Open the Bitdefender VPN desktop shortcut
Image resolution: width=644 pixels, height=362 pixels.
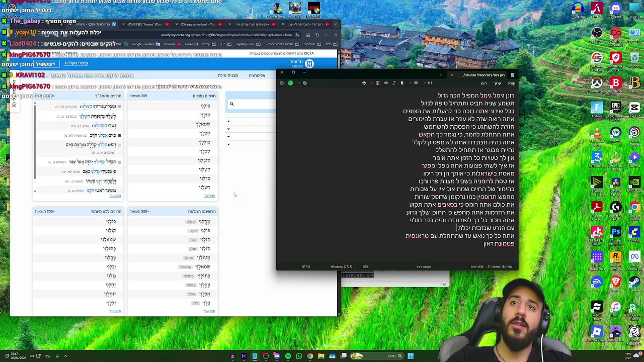click(x=615, y=60)
